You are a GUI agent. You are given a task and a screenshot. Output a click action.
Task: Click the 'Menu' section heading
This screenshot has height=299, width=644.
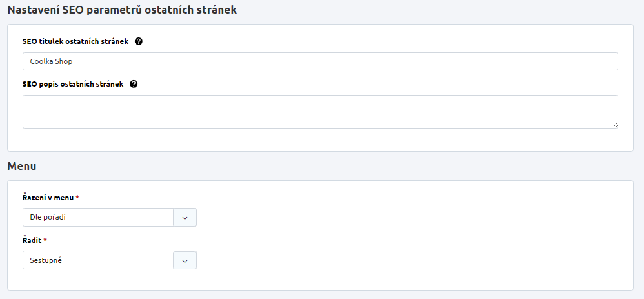21,167
